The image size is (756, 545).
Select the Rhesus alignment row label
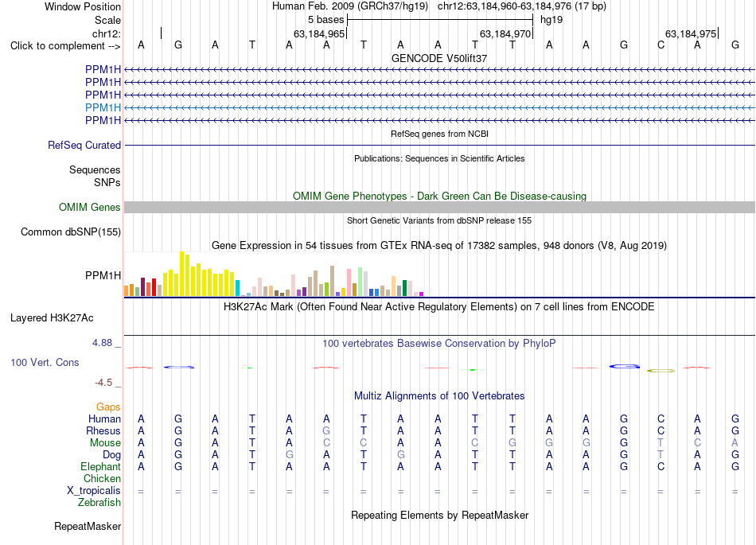click(x=103, y=430)
